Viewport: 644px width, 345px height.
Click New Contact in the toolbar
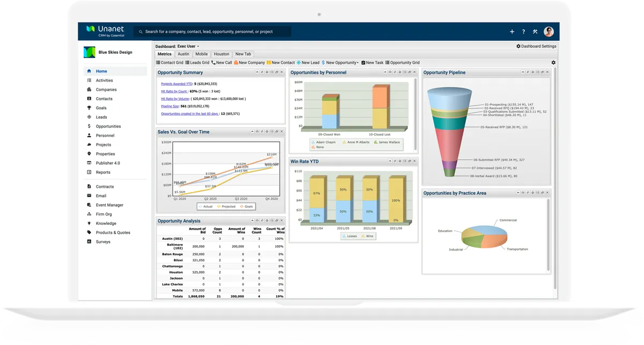(281, 63)
